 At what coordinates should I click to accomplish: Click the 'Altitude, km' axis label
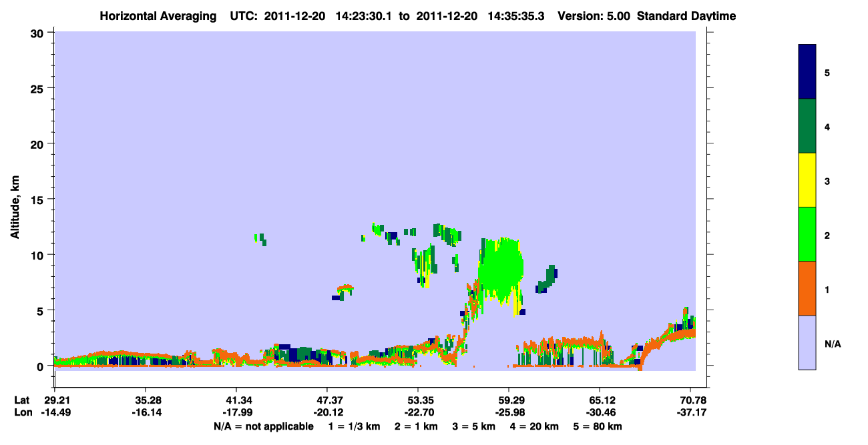(x=15, y=207)
